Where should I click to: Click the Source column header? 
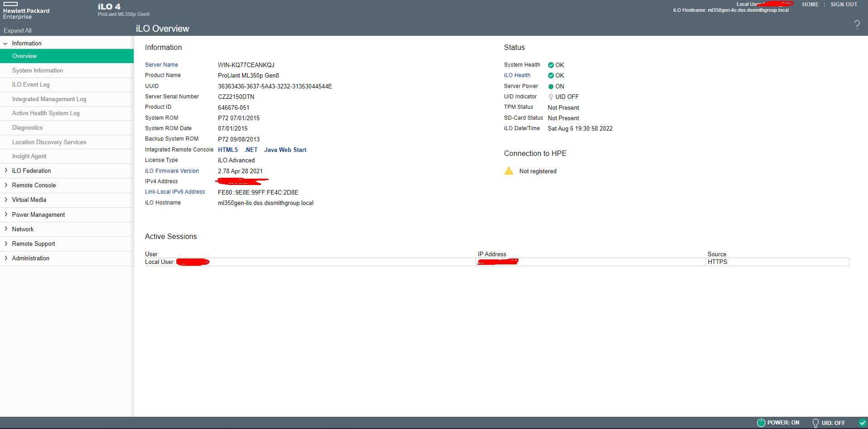717,254
